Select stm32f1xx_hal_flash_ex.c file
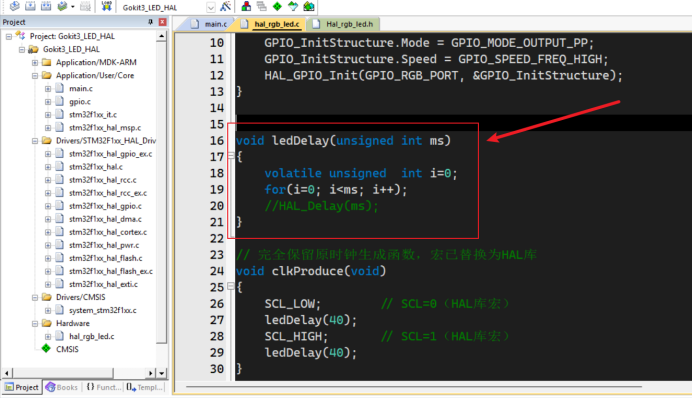This screenshot has width=692, height=399. click(111, 271)
